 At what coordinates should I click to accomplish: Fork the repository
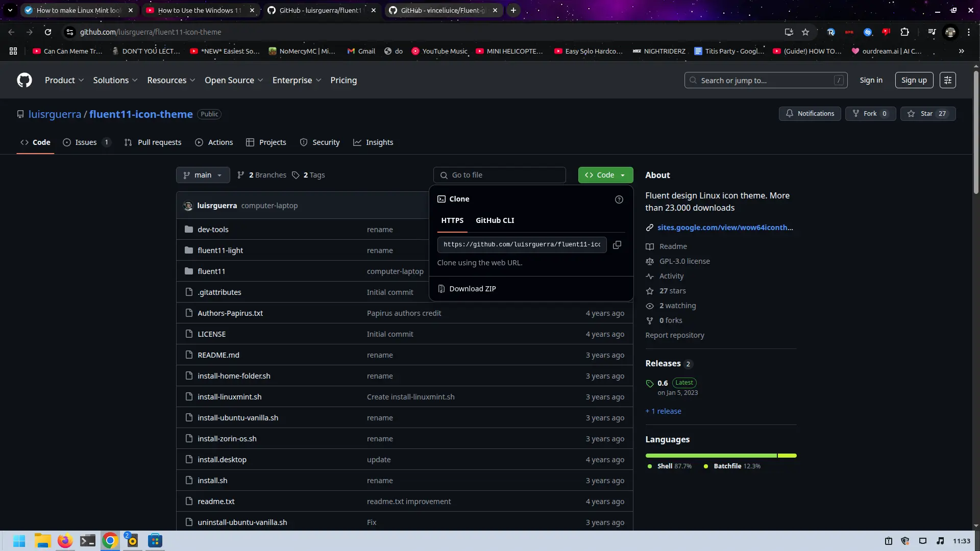click(x=870, y=114)
